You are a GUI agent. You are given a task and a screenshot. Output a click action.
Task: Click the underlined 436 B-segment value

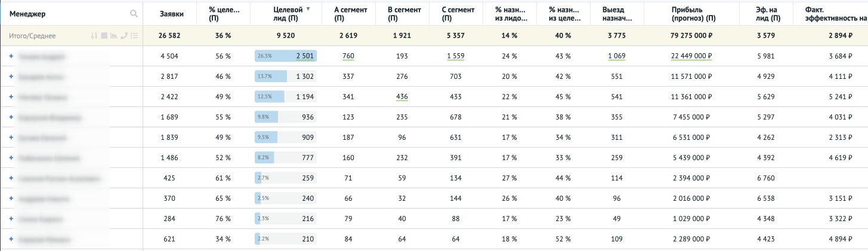click(402, 97)
